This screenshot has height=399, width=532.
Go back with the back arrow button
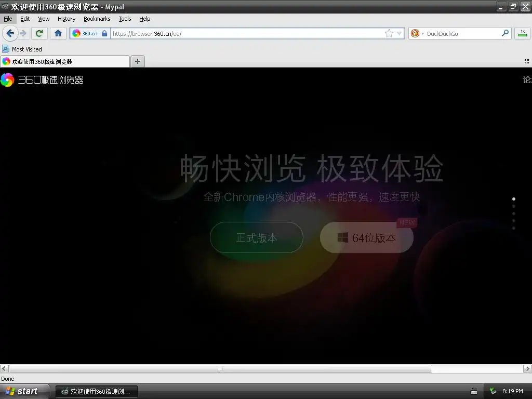pos(10,33)
